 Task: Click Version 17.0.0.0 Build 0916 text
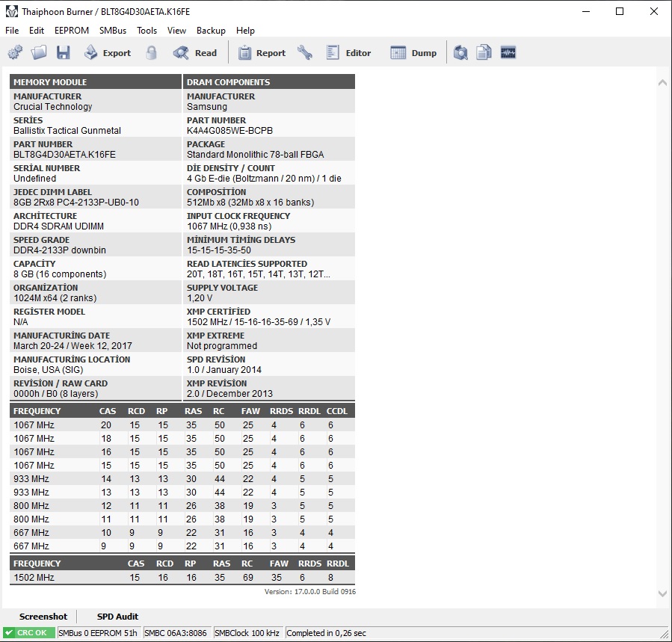tap(310, 591)
